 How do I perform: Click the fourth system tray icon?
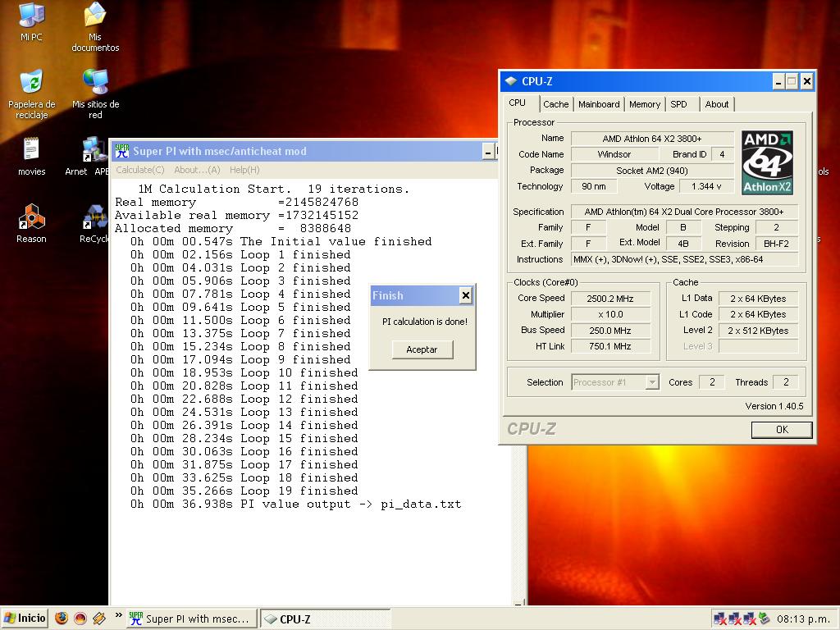(x=765, y=619)
